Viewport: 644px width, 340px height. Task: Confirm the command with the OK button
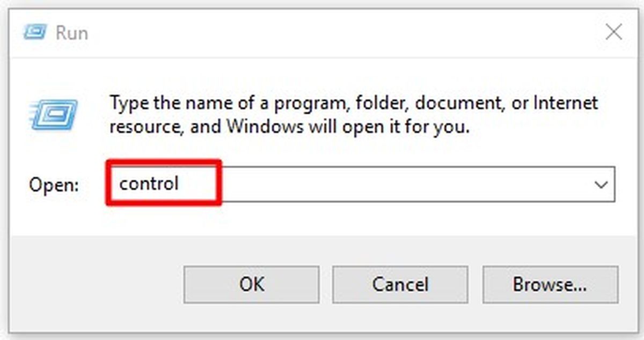coord(252,284)
